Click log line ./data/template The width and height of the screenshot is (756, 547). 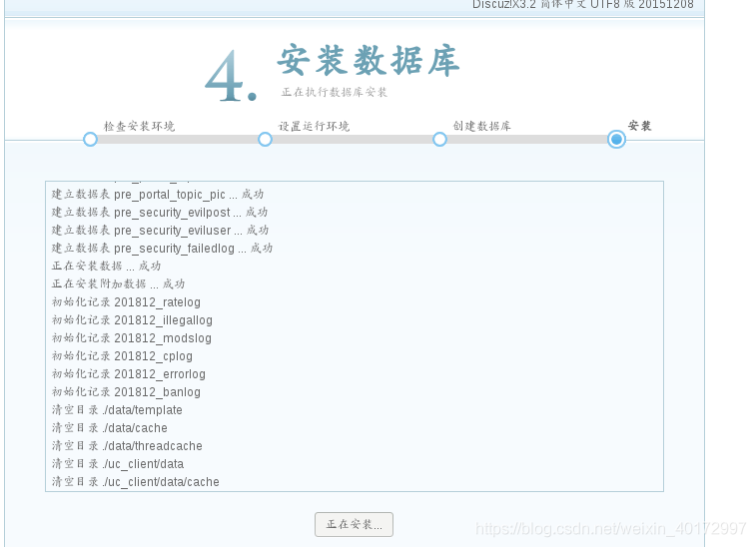pyautogui.click(x=117, y=410)
